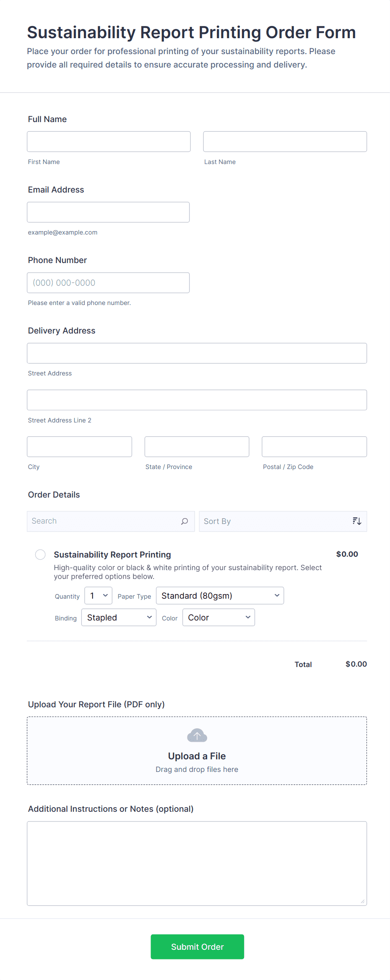Open the Binding dropdown

click(x=119, y=618)
